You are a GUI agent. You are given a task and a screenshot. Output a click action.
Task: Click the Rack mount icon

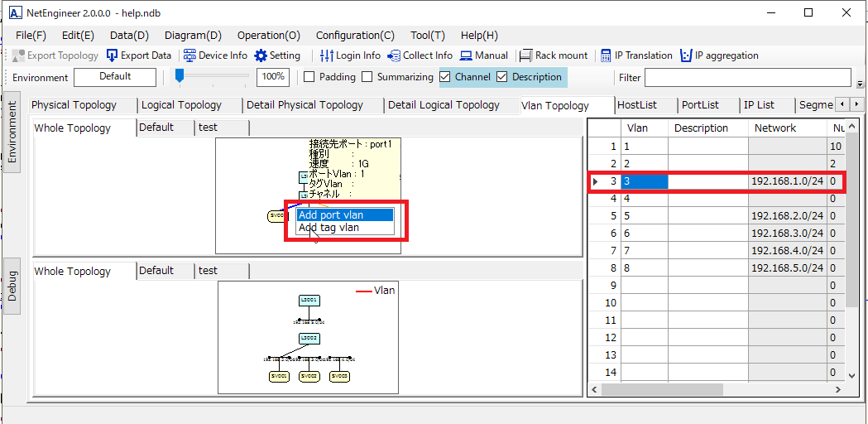pyautogui.click(x=525, y=55)
